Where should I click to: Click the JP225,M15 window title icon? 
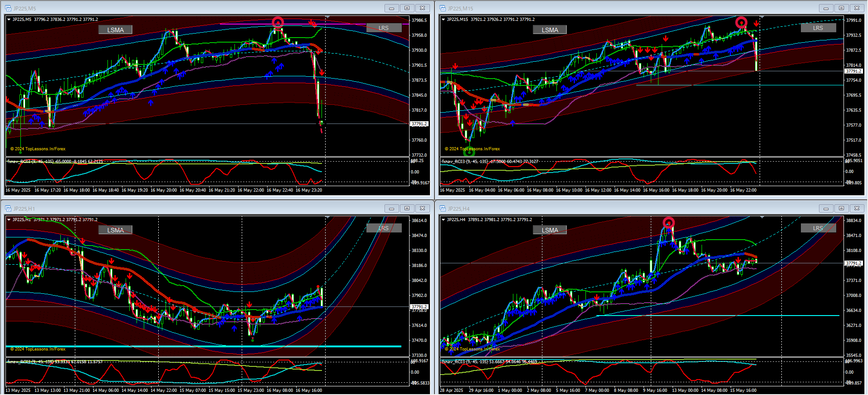pyautogui.click(x=443, y=8)
